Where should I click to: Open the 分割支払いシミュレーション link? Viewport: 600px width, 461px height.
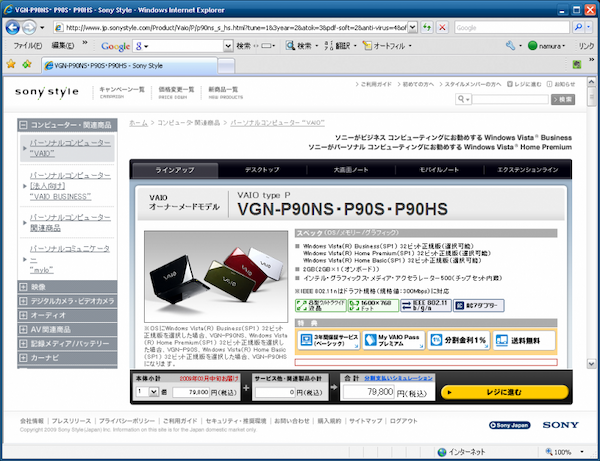point(398,378)
